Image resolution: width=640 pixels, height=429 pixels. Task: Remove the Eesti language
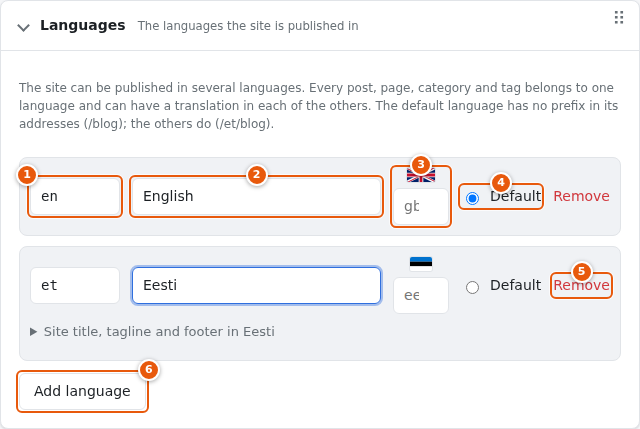click(x=581, y=285)
